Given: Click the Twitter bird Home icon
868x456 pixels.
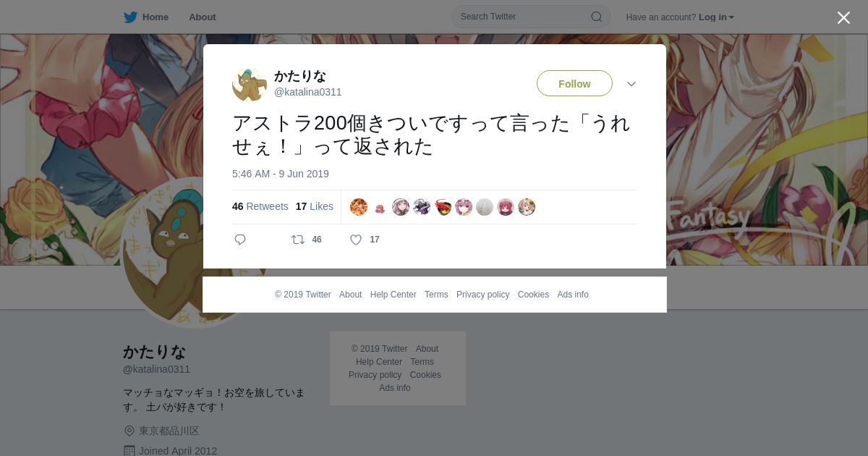Looking at the screenshot, I should (130, 17).
